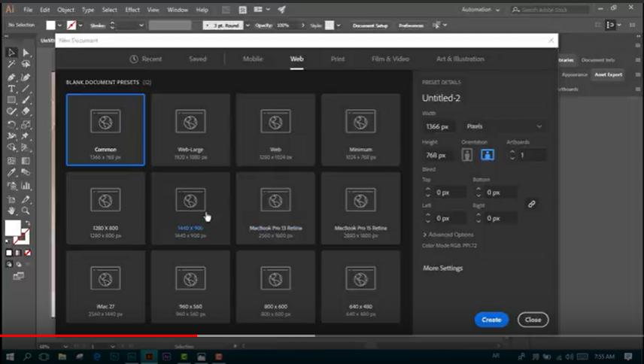Set paint mode to solid Color

click(9, 253)
